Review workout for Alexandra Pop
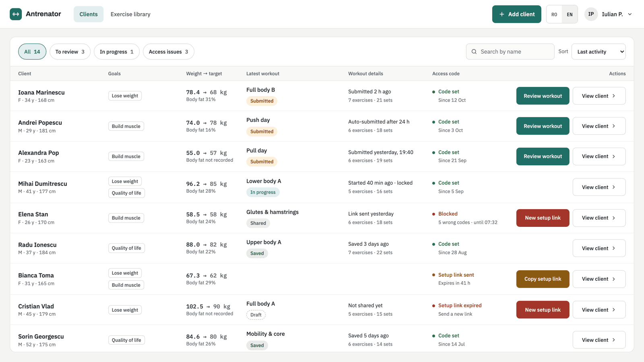The width and height of the screenshot is (644, 362). click(x=543, y=156)
